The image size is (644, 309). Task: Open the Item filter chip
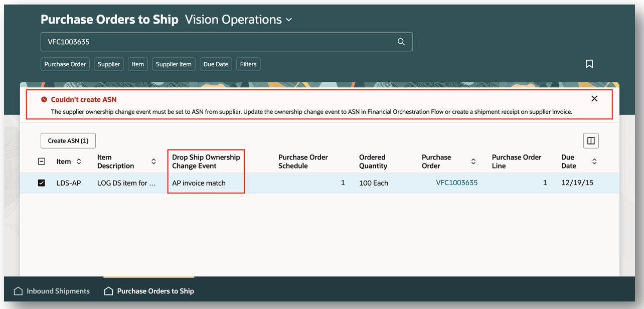coord(138,64)
